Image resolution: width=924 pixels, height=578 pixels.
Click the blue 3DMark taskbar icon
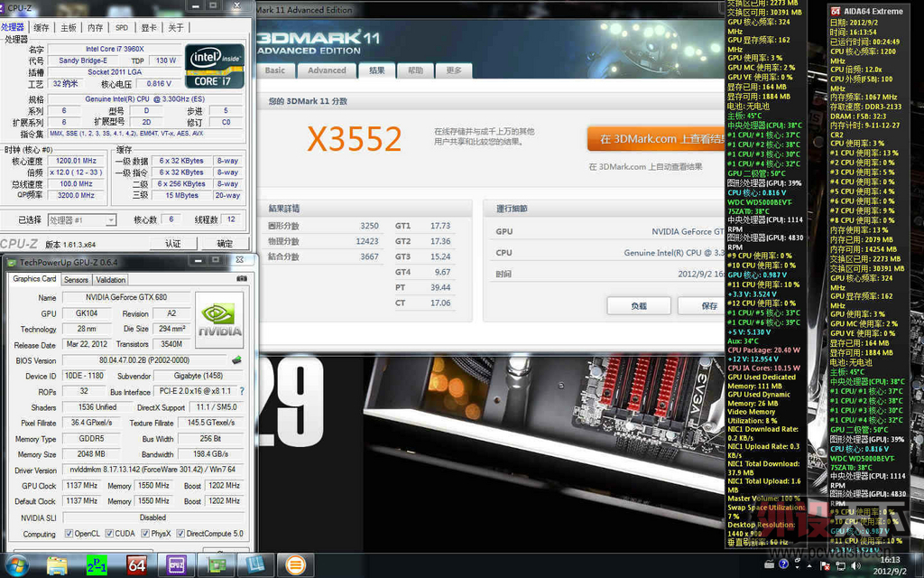point(255,565)
